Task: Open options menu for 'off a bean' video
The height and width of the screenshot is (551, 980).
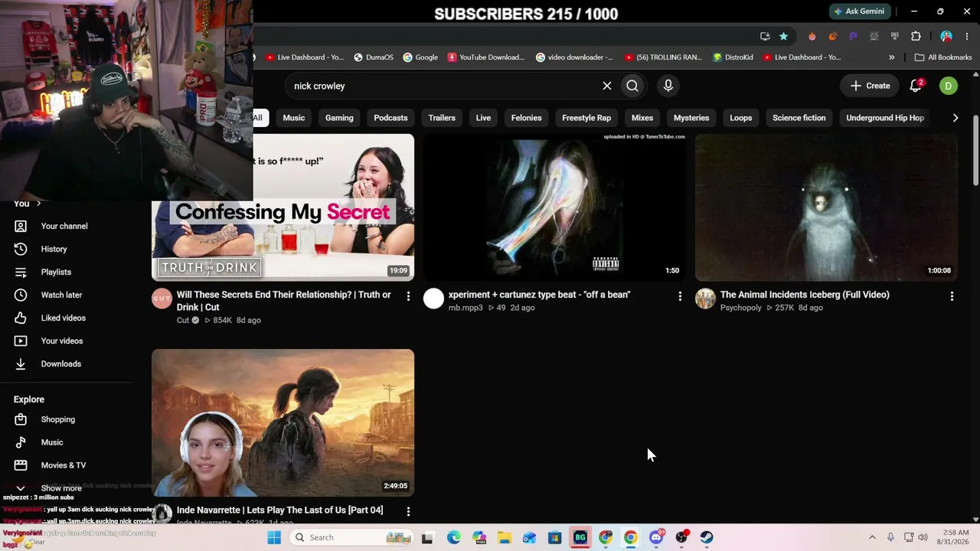Action: [680, 296]
